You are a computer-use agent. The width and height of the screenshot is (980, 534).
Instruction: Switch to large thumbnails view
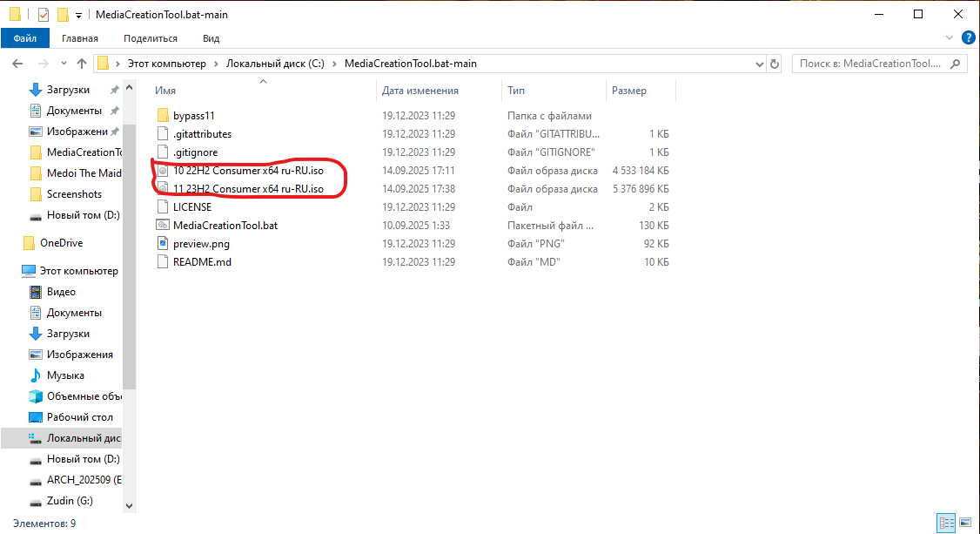coord(964,523)
